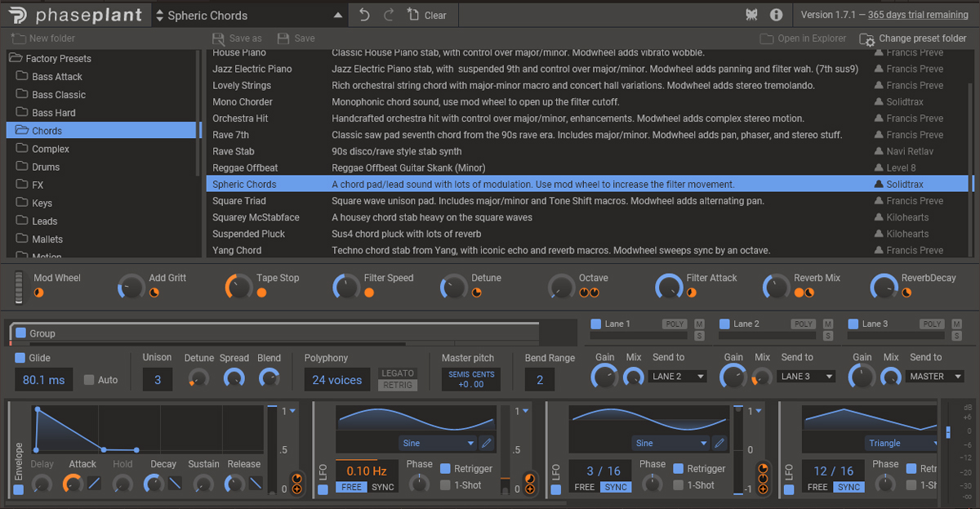Click the Reverb Mix knob
This screenshot has height=509, width=980.
(777, 287)
